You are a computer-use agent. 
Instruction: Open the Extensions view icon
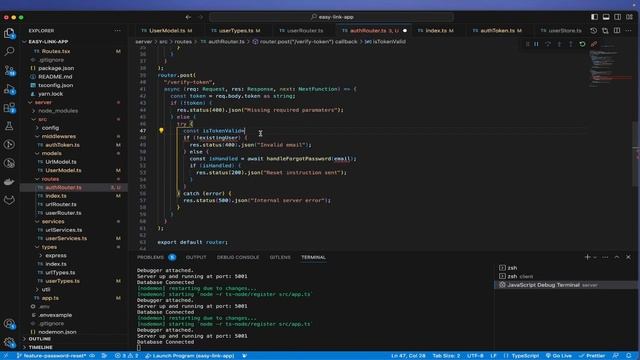coord(9,108)
